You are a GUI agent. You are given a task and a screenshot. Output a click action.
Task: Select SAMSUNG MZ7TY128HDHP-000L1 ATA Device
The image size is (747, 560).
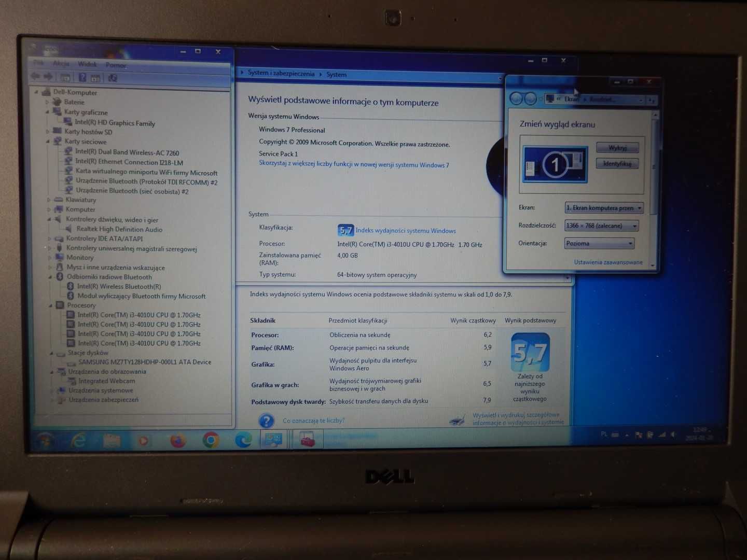tap(145, 362)
